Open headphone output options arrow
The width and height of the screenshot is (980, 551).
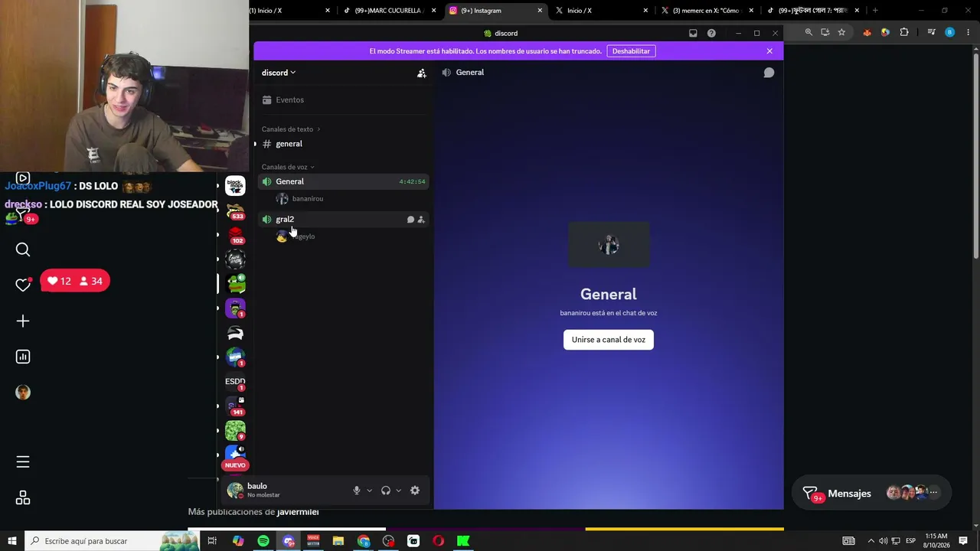click(x=398, y=491)
